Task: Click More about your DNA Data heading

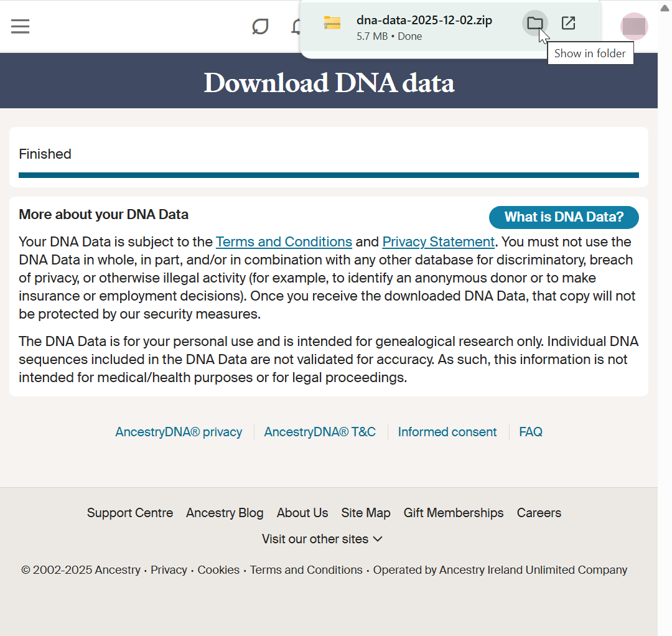Action: (x=104, y=214)
